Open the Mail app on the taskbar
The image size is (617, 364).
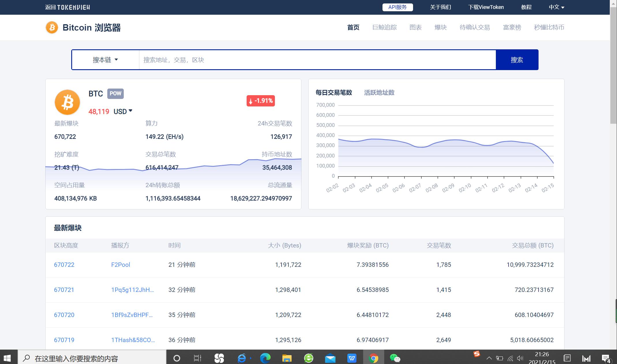coord(330,358)
